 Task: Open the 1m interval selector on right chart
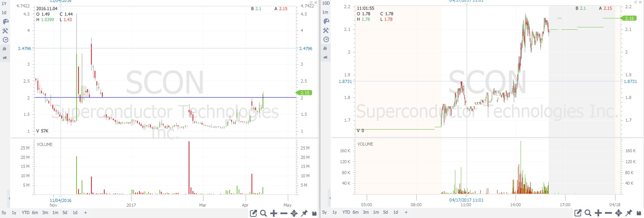pos(325,12)
